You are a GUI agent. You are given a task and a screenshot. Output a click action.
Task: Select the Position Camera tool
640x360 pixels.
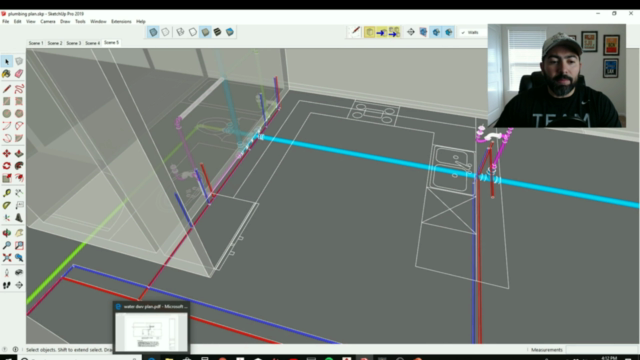(7, 273)
